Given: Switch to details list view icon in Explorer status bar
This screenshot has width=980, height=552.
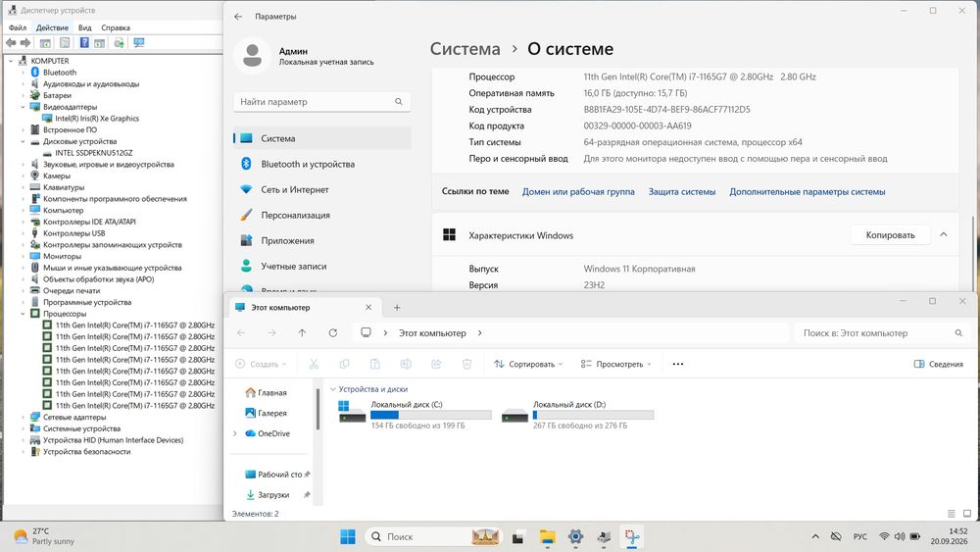Looking at the screenshot, I should 952,514.
